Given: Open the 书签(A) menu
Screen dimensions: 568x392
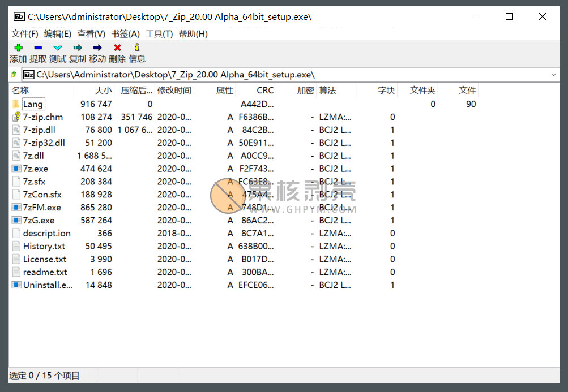Looking at the screenshot, I should pyautogui.click(x=125, y=34).
